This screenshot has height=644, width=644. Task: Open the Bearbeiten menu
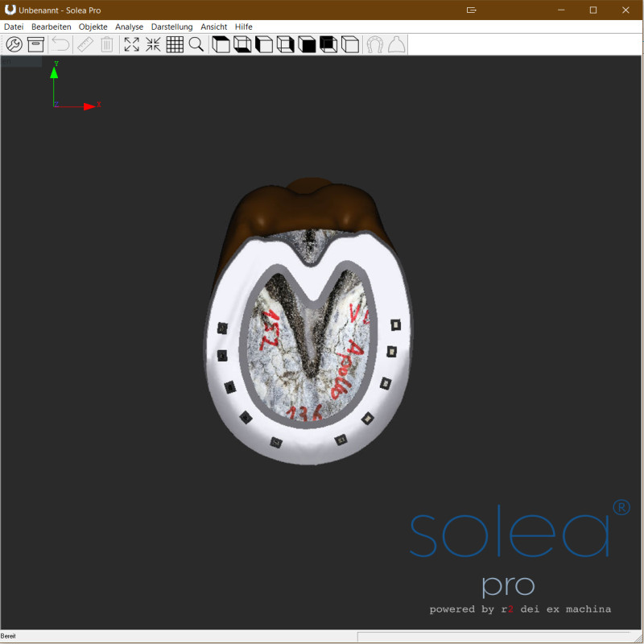51,27
